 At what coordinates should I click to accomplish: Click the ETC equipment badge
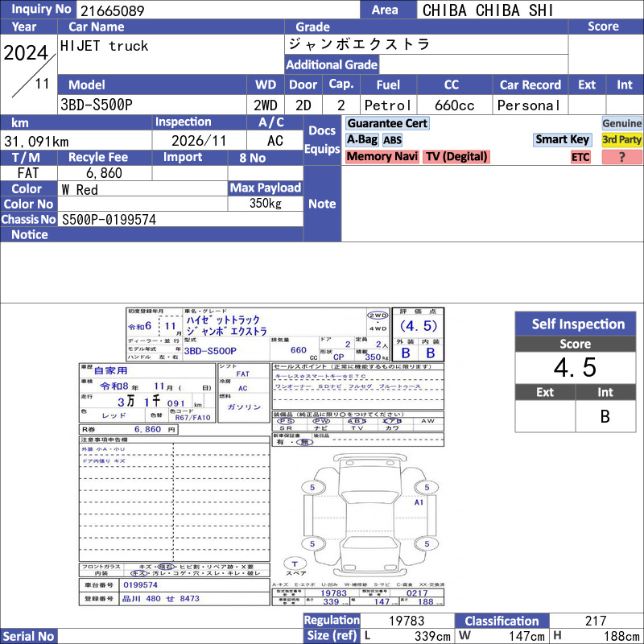pos(580,157)
